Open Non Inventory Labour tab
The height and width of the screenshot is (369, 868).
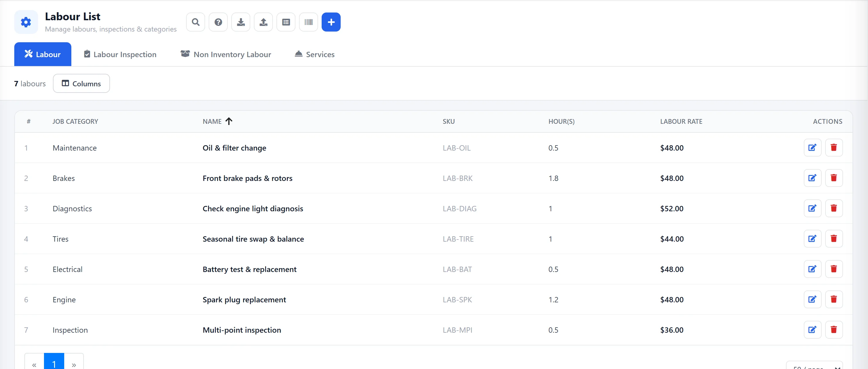(x=226, y=54)
